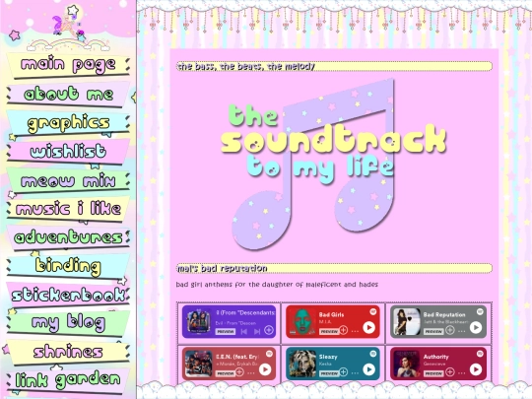Open Bad Reputation song title link
This screenshot has width=532, height=399.
(x=444, y=314)
